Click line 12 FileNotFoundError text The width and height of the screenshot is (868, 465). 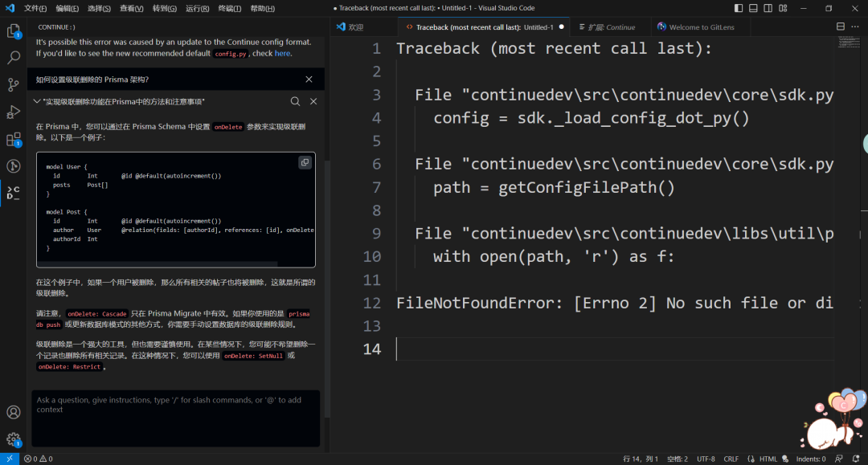[615, 303]
